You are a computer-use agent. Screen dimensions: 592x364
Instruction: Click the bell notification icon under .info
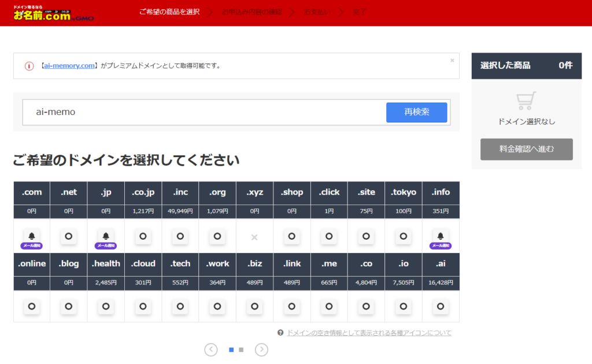(x=440, y=236)
